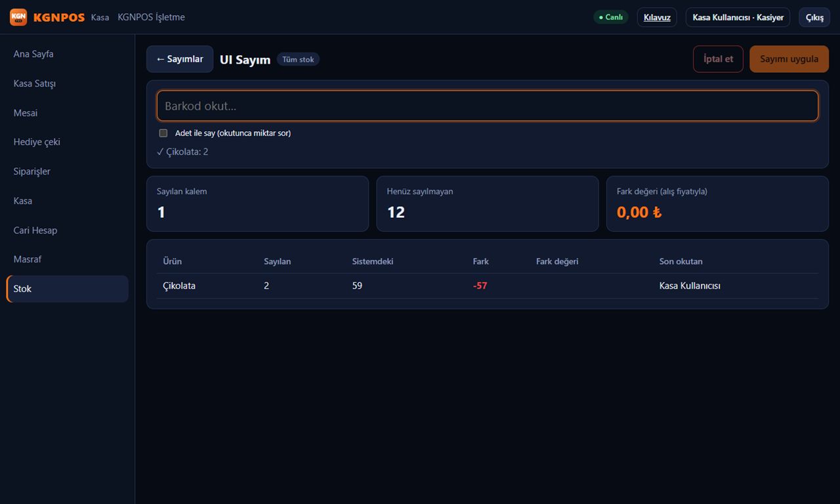Apply count with 'Sayımı uygula' button

point(789,59)
